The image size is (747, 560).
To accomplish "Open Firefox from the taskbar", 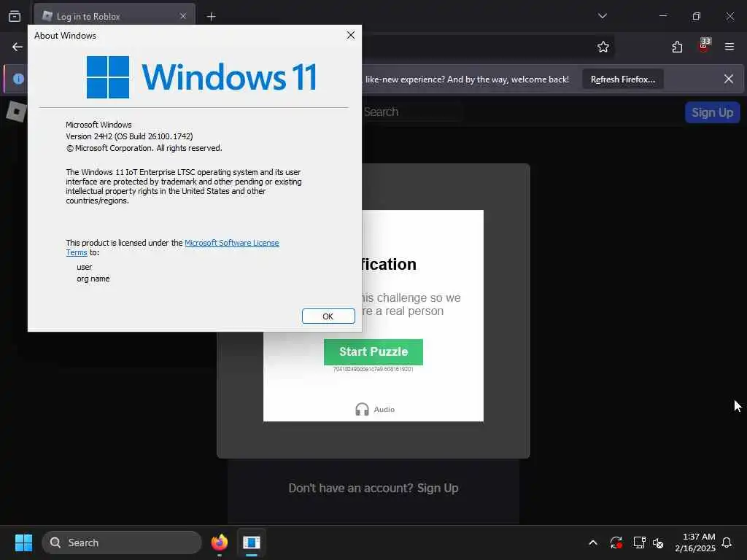I will click(x=220, y=542).
